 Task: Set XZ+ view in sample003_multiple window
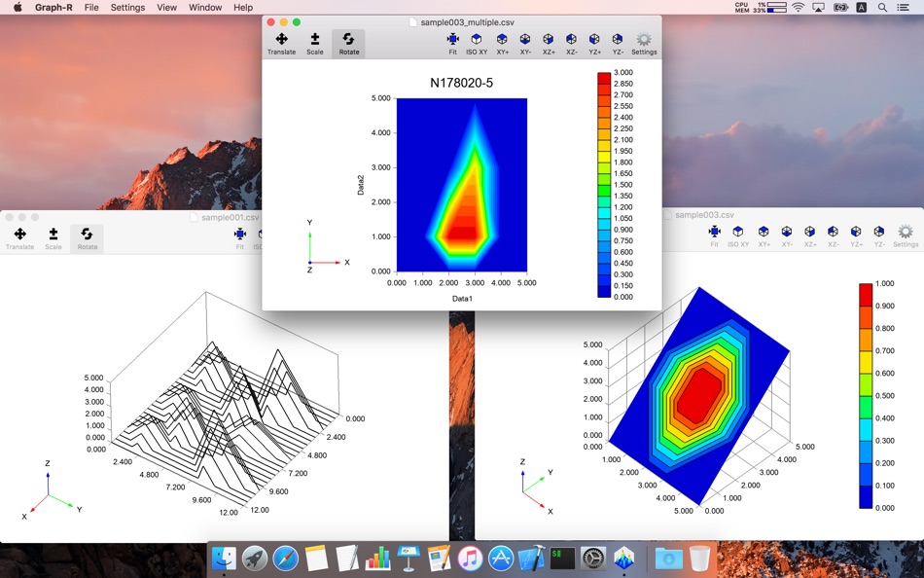pyautogui.click(x=549, y=44)
